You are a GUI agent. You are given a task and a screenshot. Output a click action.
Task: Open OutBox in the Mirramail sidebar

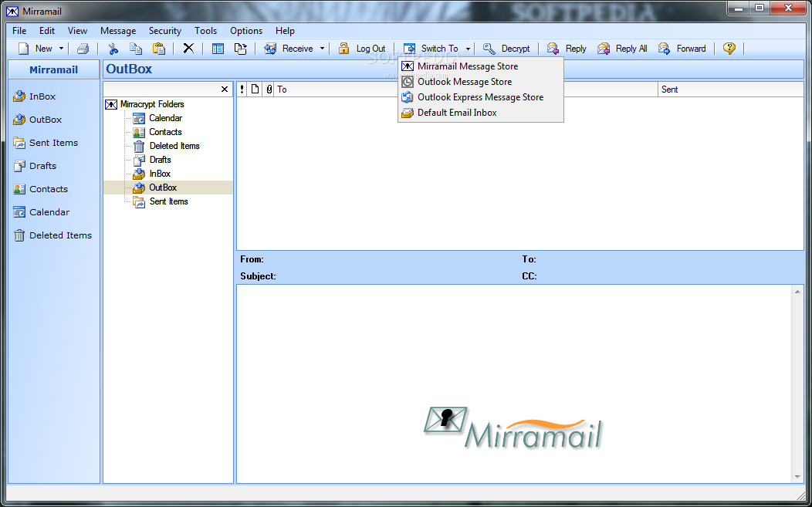pos(37,120)
